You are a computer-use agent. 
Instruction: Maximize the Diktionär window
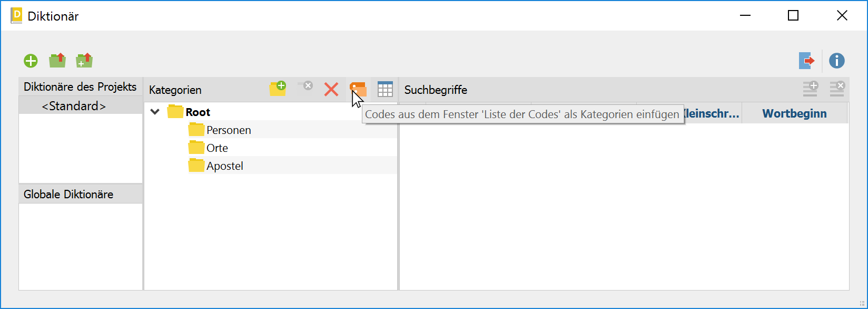coord(793,16)
